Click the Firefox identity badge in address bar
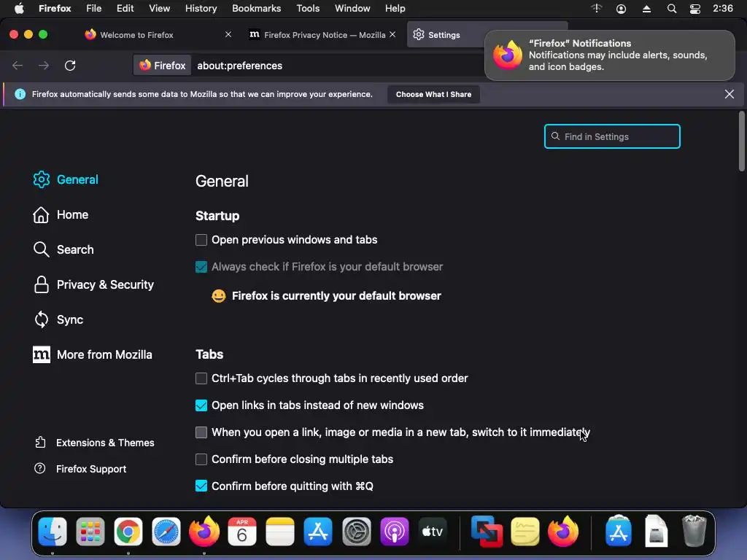747x560 pixels. (x=163, y=66)
